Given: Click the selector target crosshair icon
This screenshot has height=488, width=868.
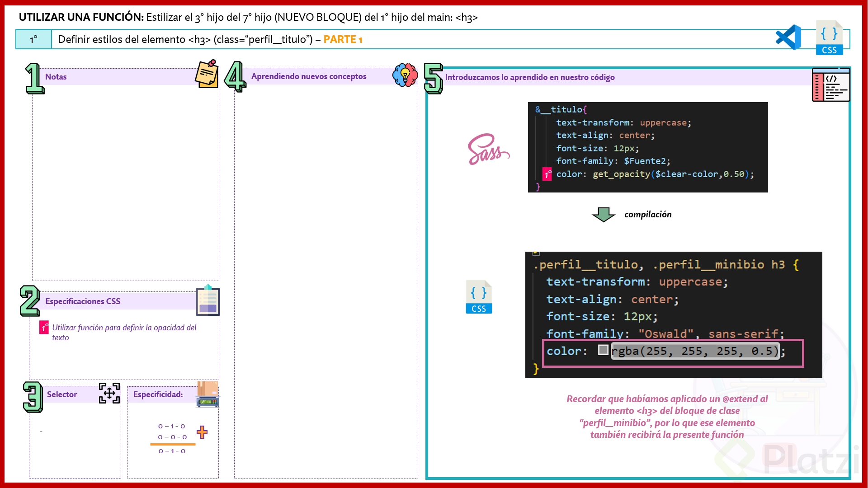Looking at the screenshot, I should pos(109,393).
